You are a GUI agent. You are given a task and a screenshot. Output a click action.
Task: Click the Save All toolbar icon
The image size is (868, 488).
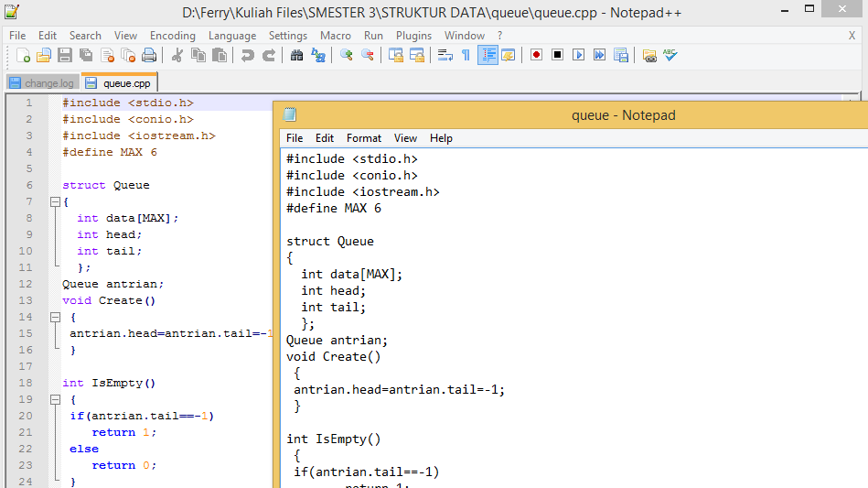86,55
